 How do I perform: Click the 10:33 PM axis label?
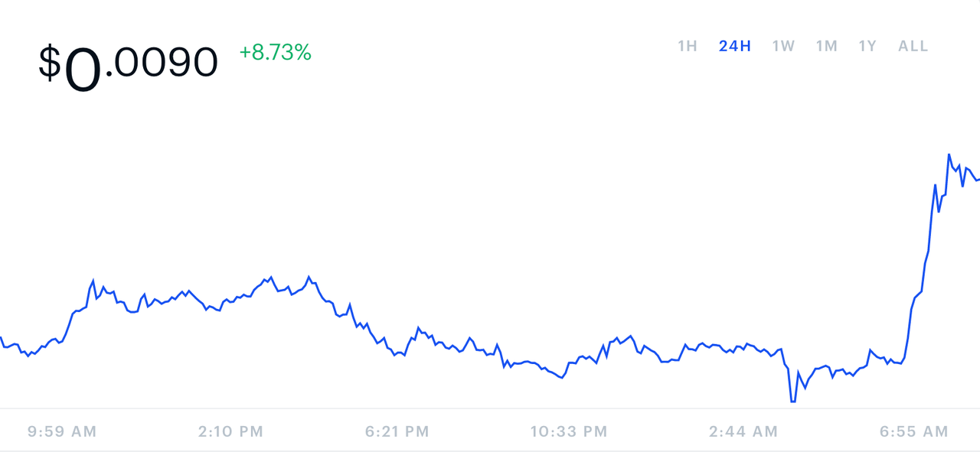569,431
